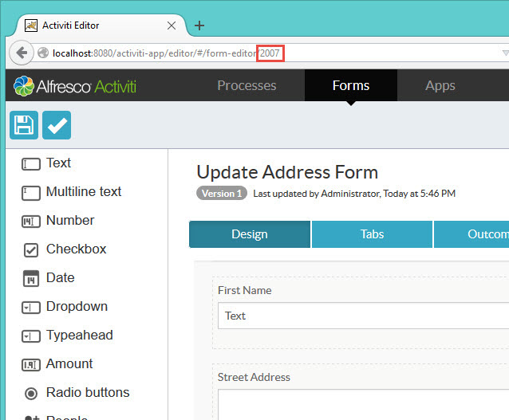Switch to the Design tab
The image size is (509, 420).
click(x=250, y=234)
